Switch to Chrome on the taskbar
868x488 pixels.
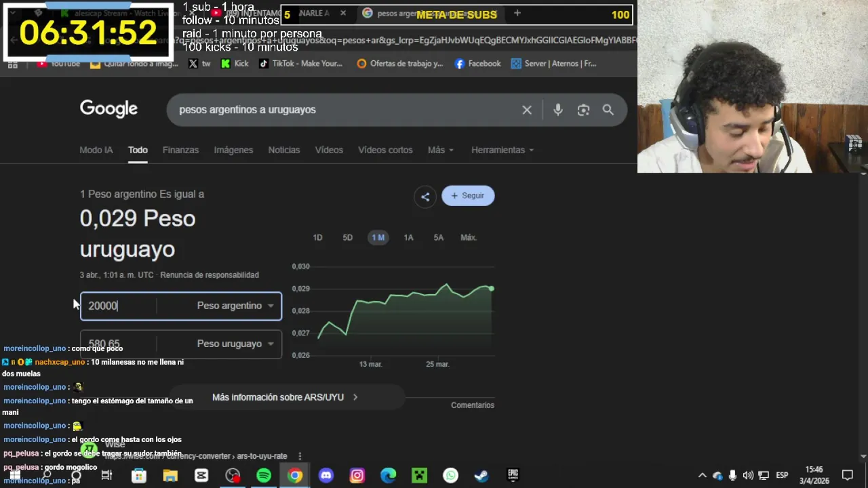click(295, 476)
